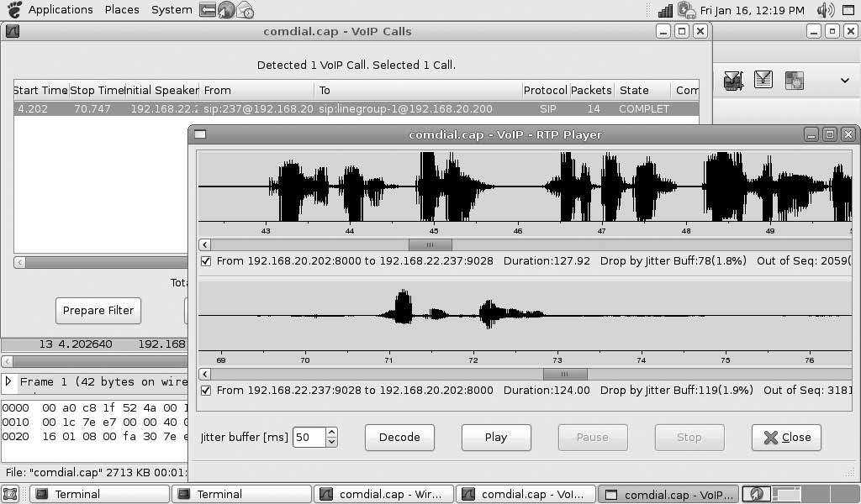This screenshot has height=504, width=861.
Task: Click the first waveform's horizontal scrollbar thumb
Action: [x=430, y=245]
